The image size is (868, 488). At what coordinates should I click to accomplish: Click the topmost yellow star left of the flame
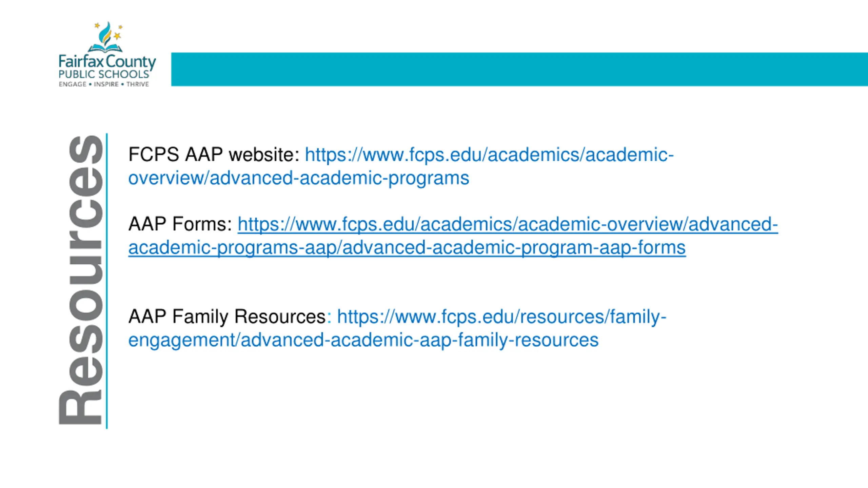97,25
